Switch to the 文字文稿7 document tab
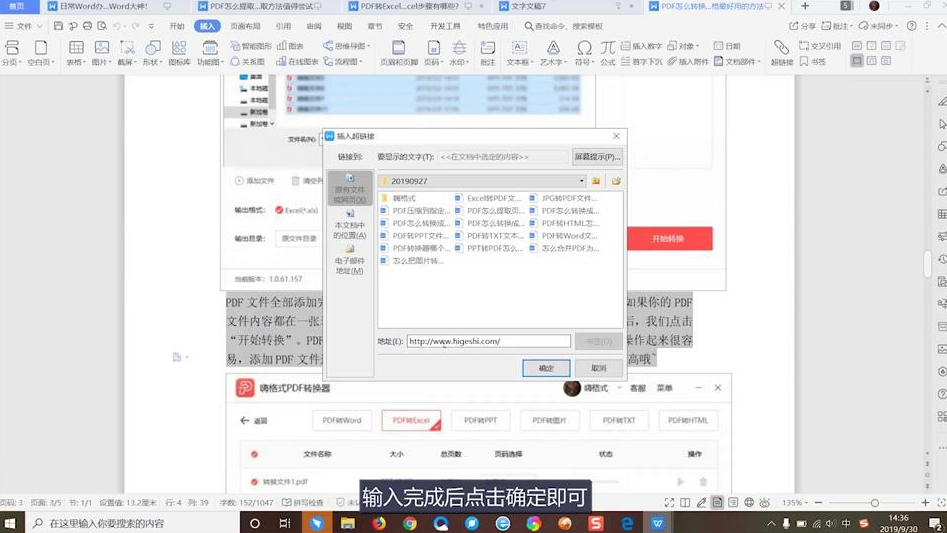The image size is (947, 533). pyautogui.click(x=528, y=6)
